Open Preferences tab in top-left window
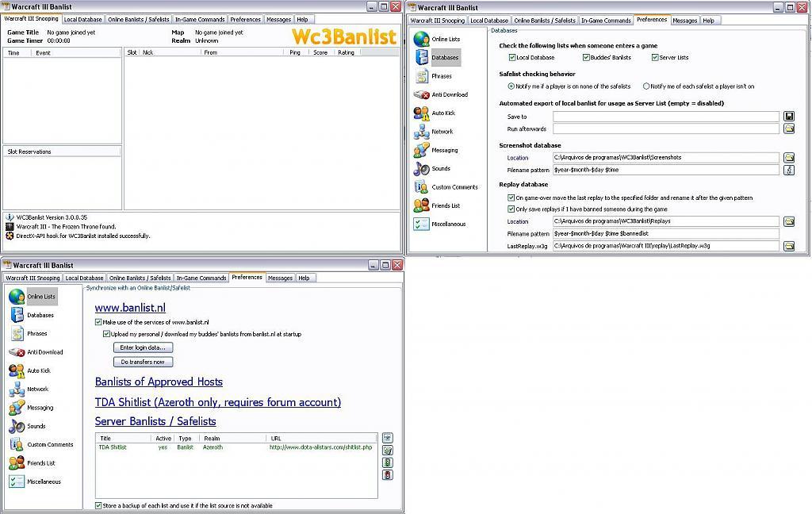The height and width of the screenshot is (514, 812). (x=246, y=20)
